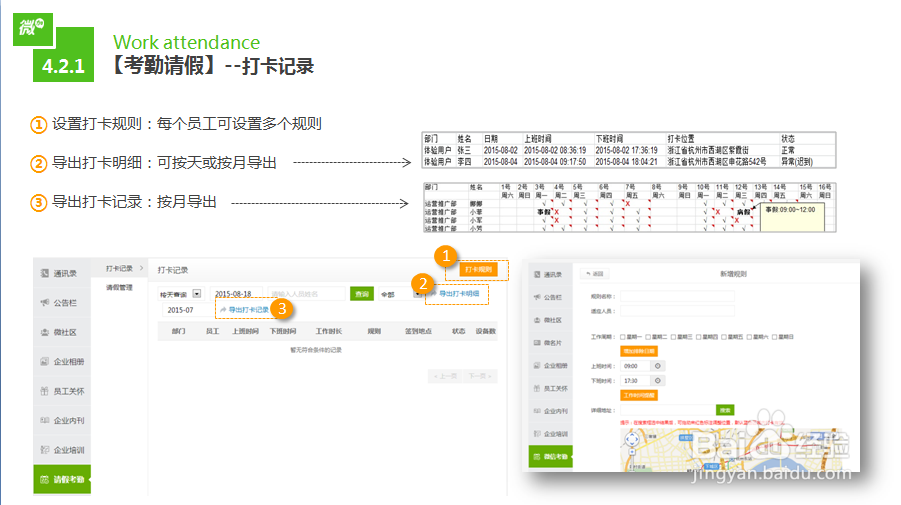Check the 星期一 workday checkbox
Screen dimensions: 901x505
click(x=623, y=337)
